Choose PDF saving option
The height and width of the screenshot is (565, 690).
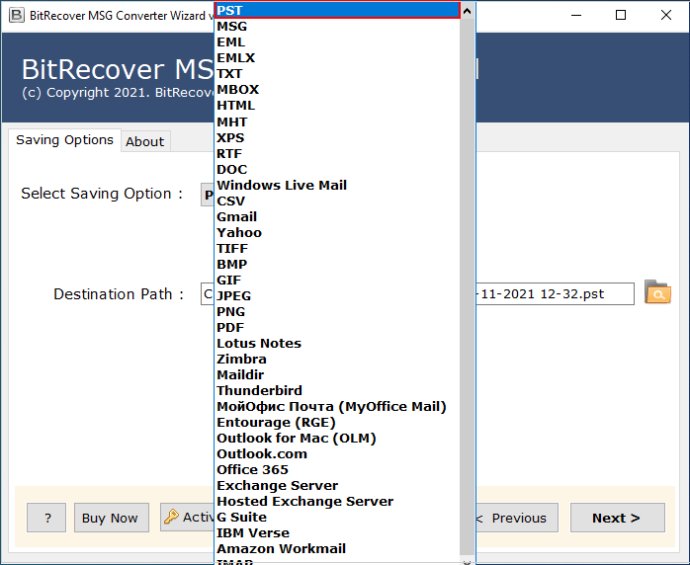pos(338,327)
